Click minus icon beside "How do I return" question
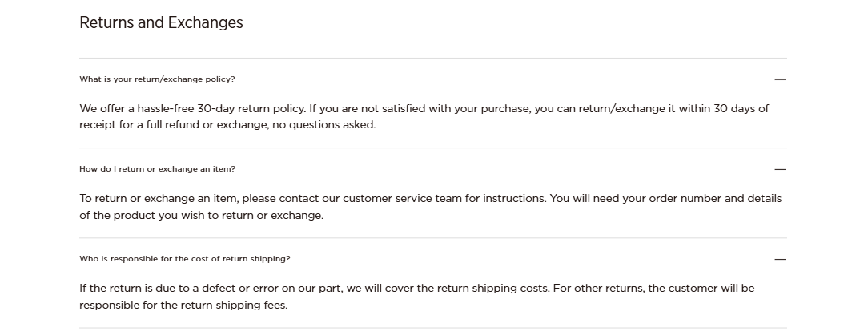Viewport: 868px width, 336px height. (780, 169)
